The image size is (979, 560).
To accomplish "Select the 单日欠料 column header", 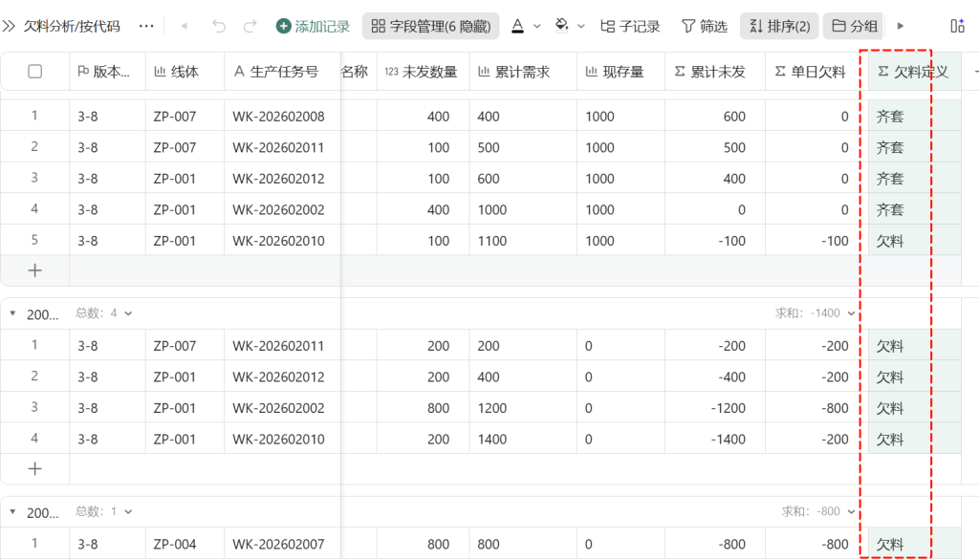I will coord(816,72).
